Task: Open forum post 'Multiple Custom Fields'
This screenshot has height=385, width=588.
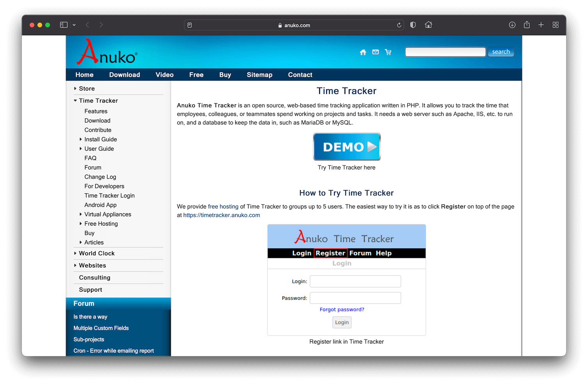Action: (101, 328)
